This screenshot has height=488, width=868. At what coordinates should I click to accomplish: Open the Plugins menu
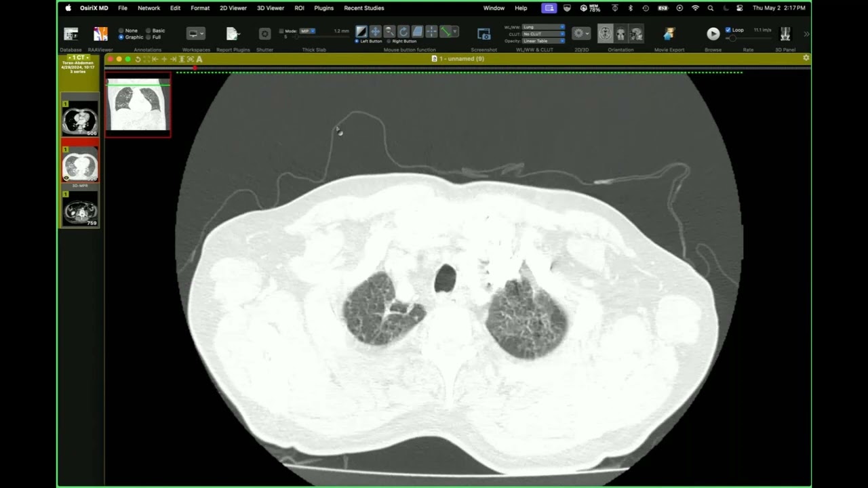tap(323, 8)
